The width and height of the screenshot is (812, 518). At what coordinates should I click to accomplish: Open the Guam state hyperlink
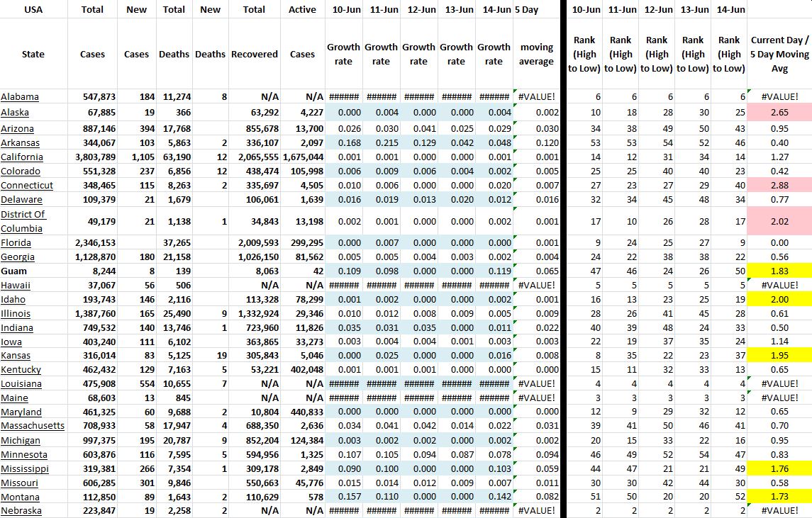[16, 270]
